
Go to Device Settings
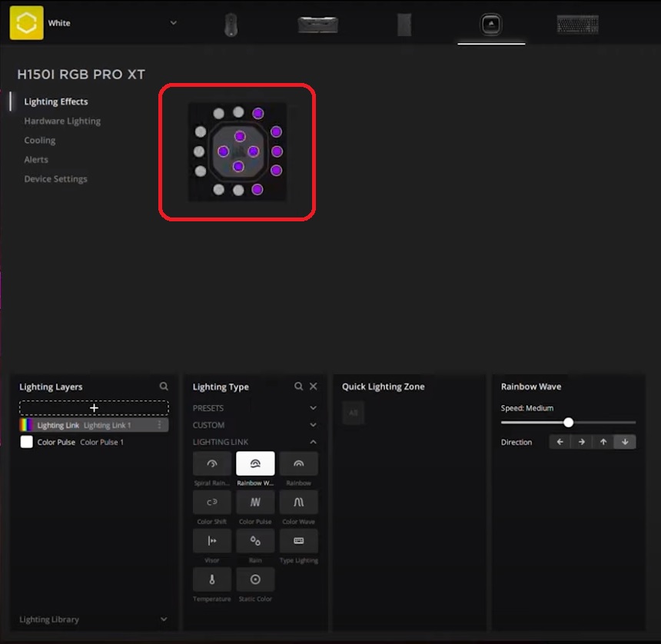(x=55, y=179)
